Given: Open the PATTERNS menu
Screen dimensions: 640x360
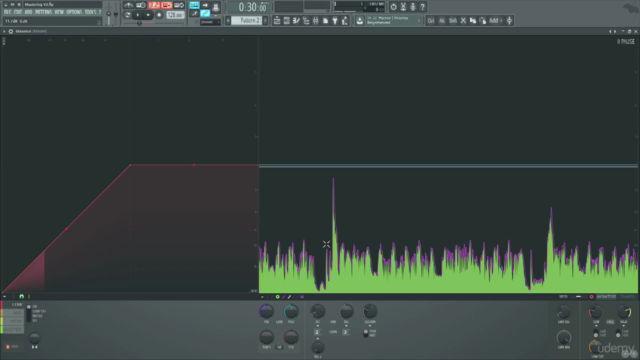Looking at the screenshot, I should (x=43, y=12).
